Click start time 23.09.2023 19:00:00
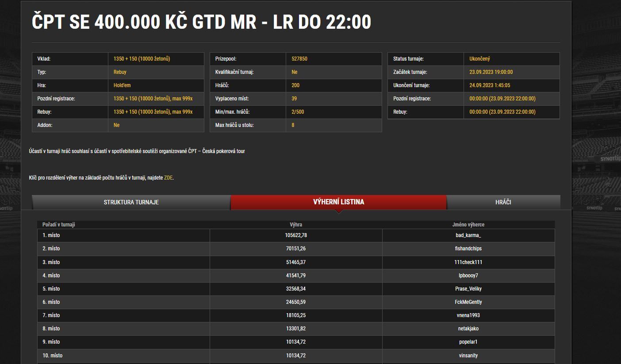Image resolution: width=621 pixels, height=364 pixels. 491,72
